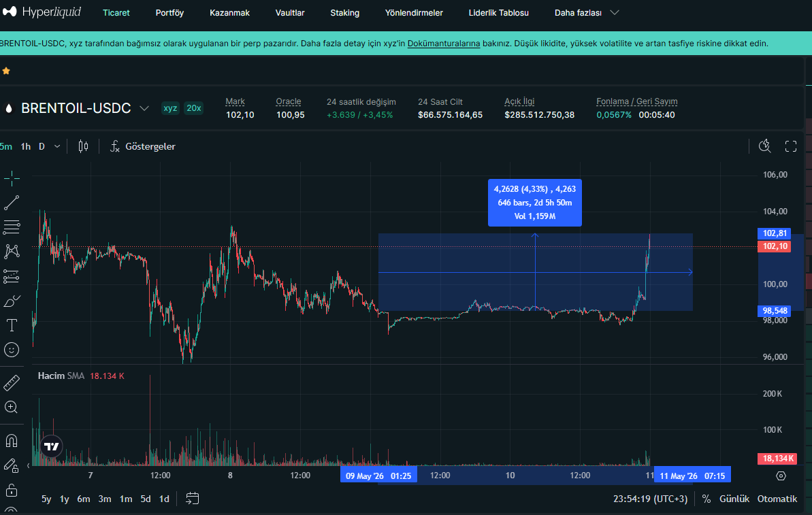Click the Hyperliquid logo
Screen dimensions: 812x515
click(42, 12)
